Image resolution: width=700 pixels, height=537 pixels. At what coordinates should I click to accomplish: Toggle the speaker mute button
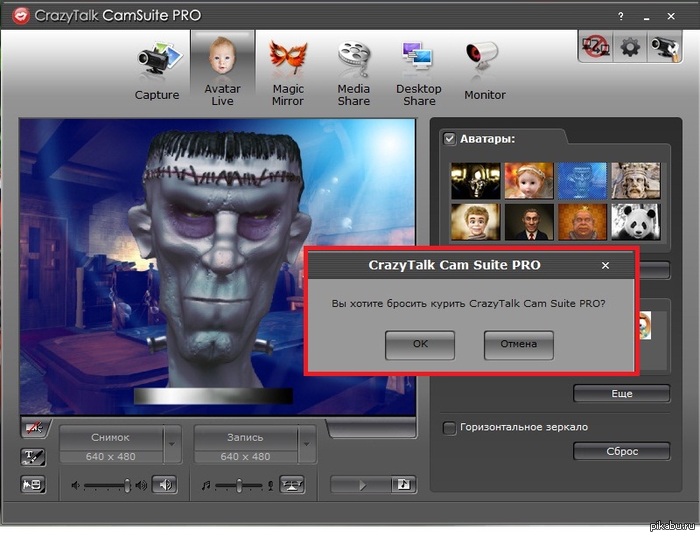click(x=165, y=485)
